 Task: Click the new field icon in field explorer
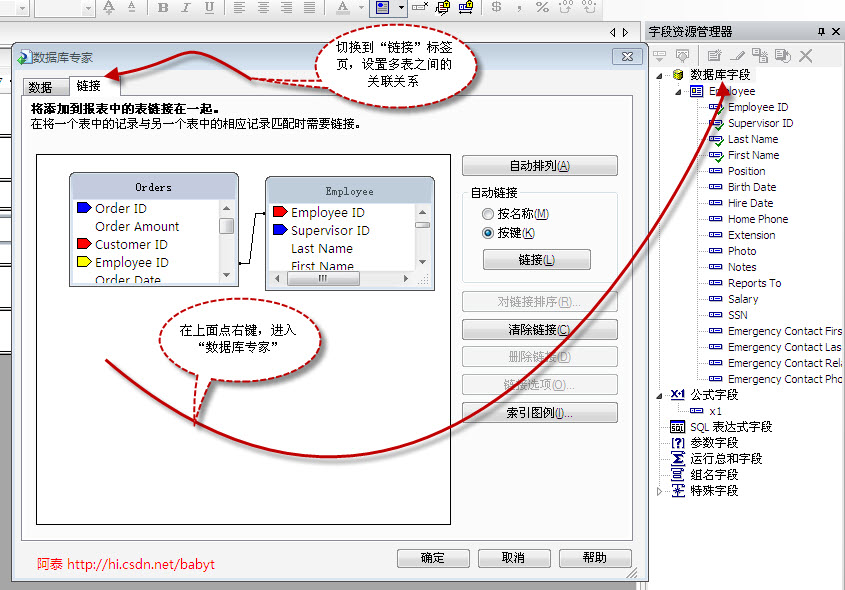pos(715,55)
